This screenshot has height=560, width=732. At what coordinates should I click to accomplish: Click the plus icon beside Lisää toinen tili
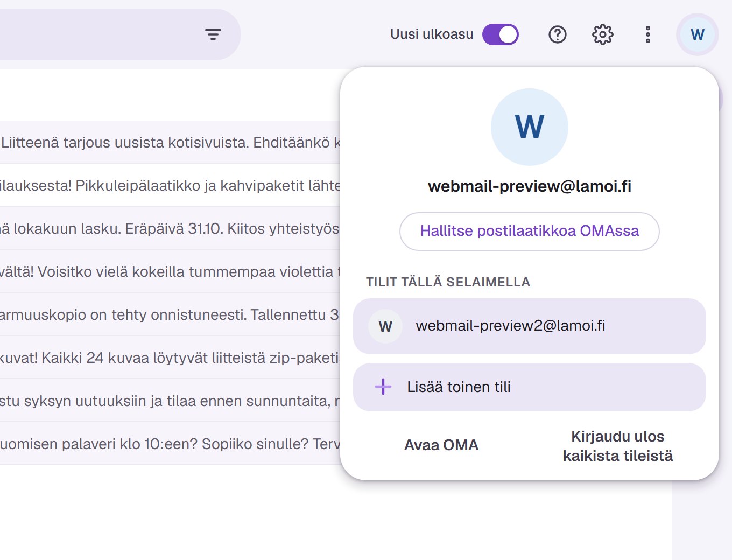point(383,387)
